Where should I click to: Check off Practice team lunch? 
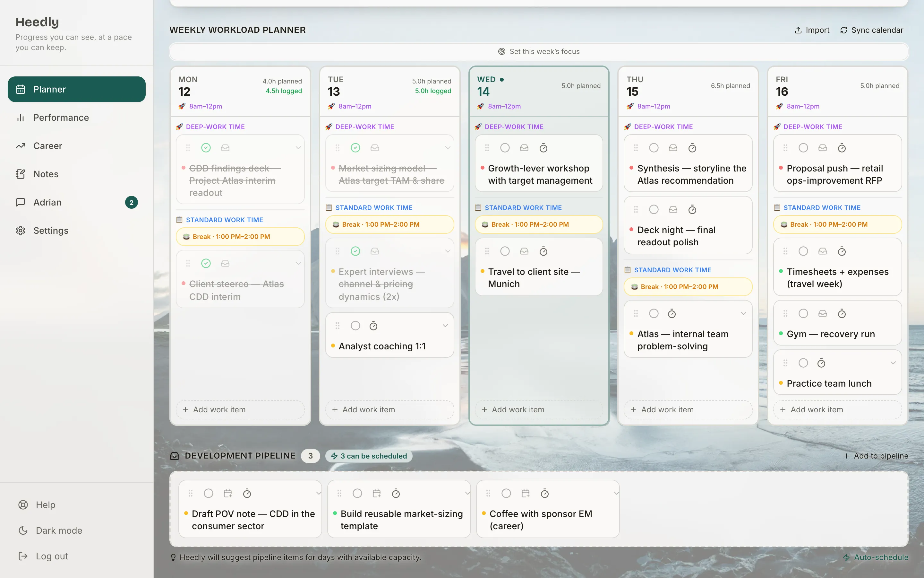(803, 363)
